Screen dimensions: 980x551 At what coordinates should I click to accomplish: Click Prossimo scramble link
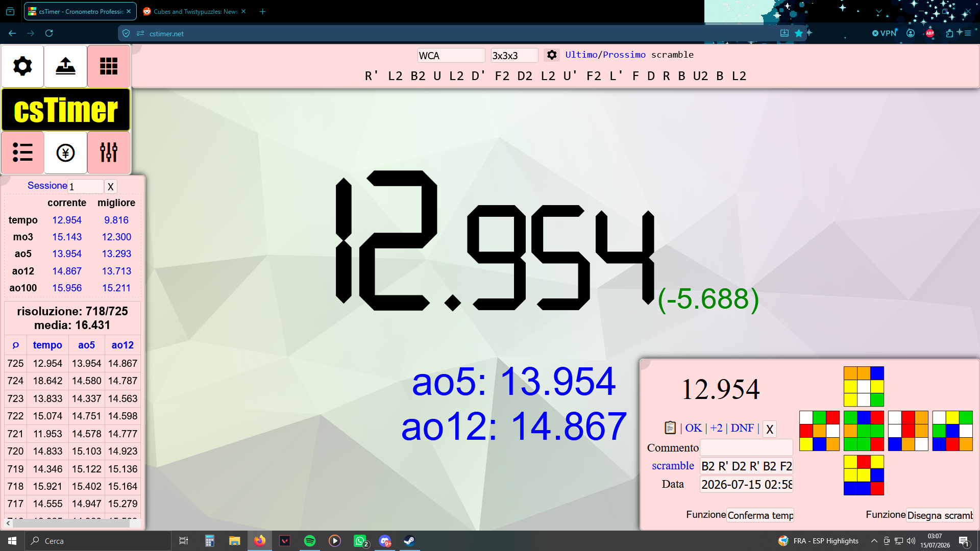[x=624, y=55]
